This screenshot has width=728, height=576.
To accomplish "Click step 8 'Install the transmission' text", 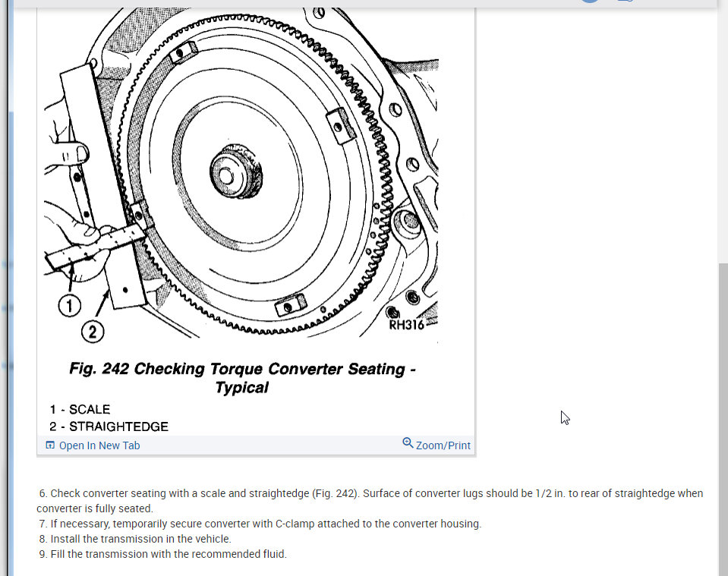I will point(134,539).
